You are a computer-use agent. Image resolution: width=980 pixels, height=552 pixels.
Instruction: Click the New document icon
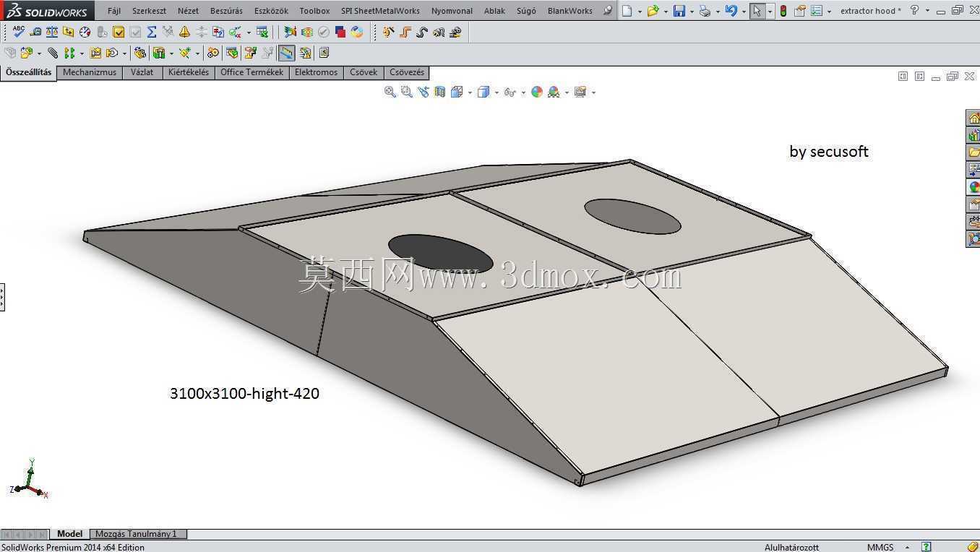(627, 11)
